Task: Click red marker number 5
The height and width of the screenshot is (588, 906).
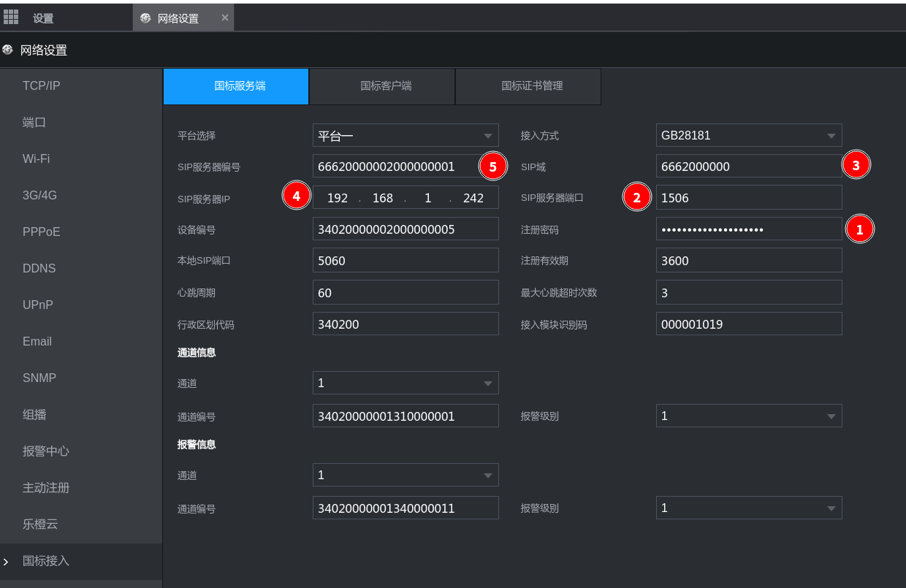Action: (493, 167)
